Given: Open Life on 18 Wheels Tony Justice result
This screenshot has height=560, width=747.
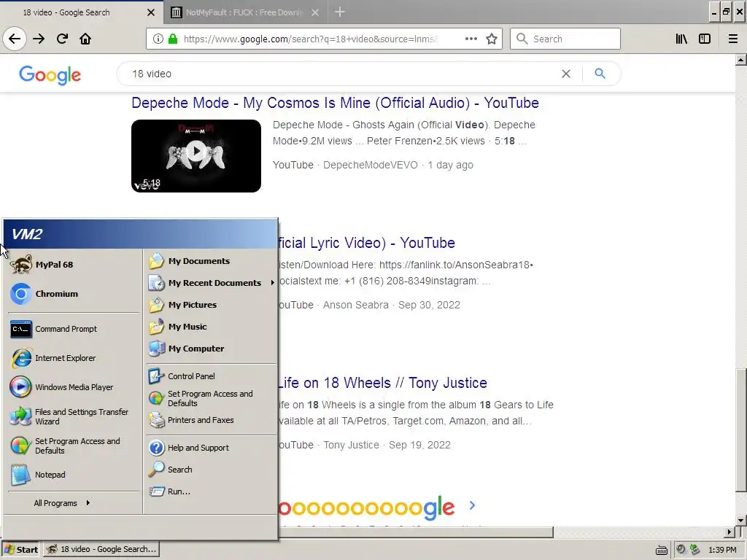Looking at the screenshot, I should (x=383, y=383).
